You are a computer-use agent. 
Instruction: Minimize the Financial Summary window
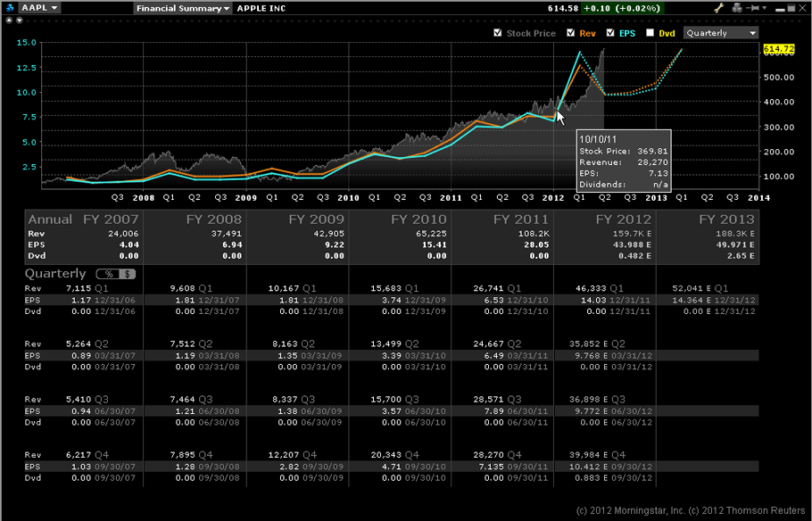(781, 9)
